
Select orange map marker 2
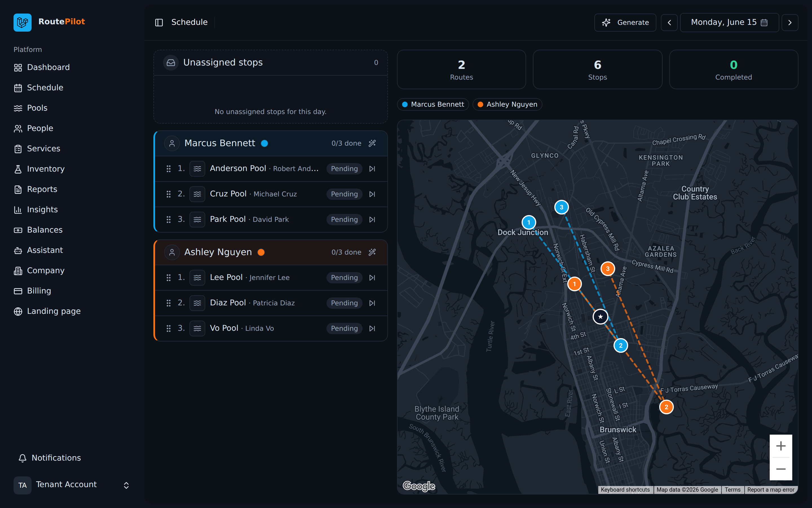[667, 407]
